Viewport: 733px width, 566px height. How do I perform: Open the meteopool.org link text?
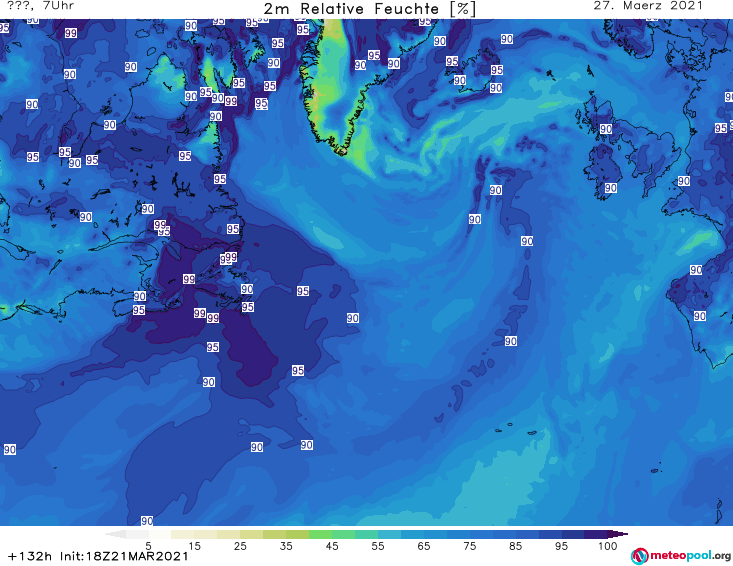[690, 556]
